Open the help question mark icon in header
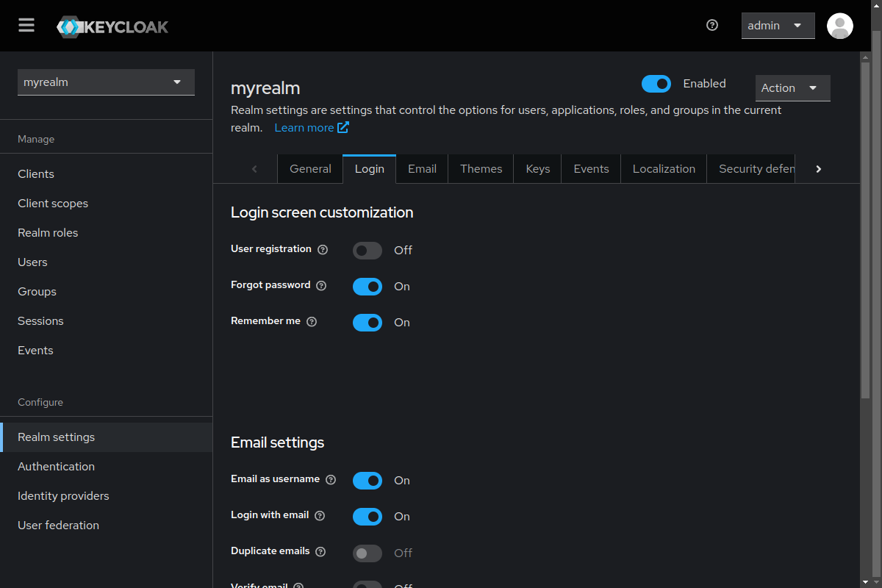 [x=711, y=25]
